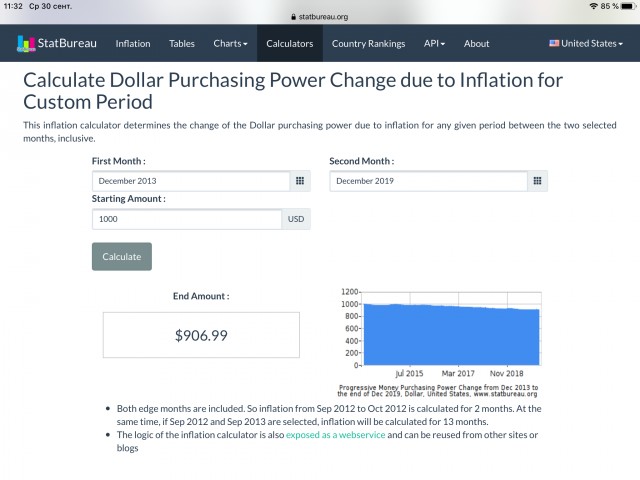Viewport: 640px width, 480px height.
Task: Click the United States flag icon
Action: coord(554,43)
